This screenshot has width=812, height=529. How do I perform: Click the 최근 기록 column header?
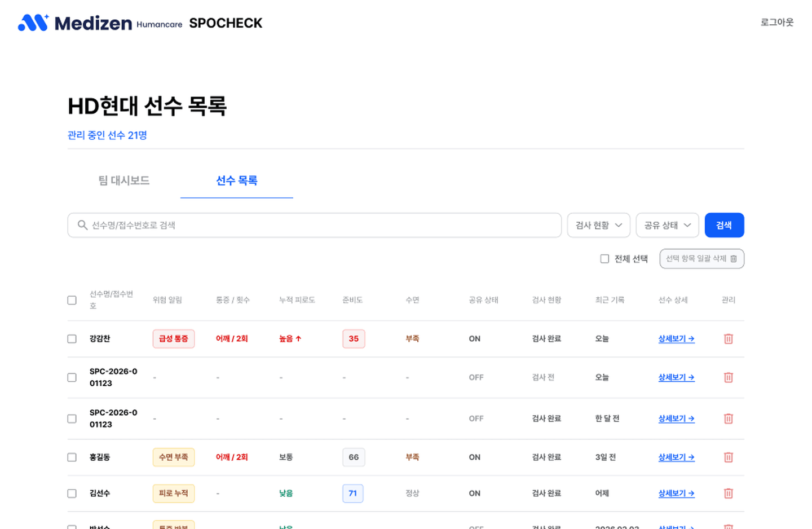[610, 300]
